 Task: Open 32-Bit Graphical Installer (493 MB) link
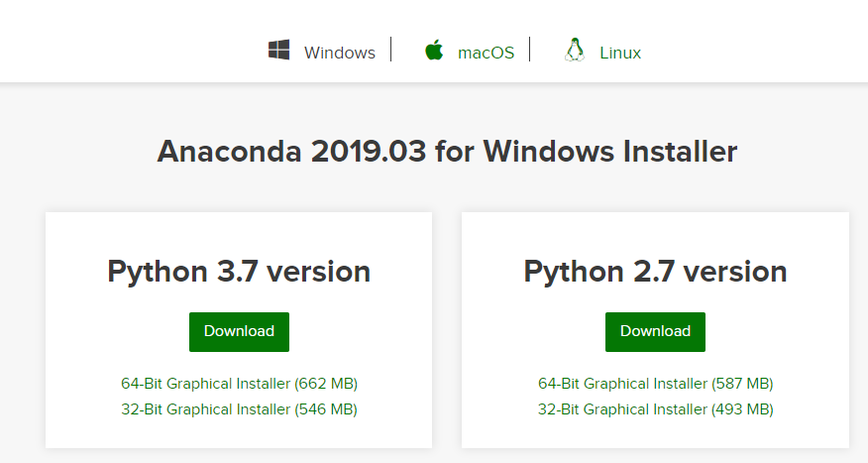(x=655, y=409)
